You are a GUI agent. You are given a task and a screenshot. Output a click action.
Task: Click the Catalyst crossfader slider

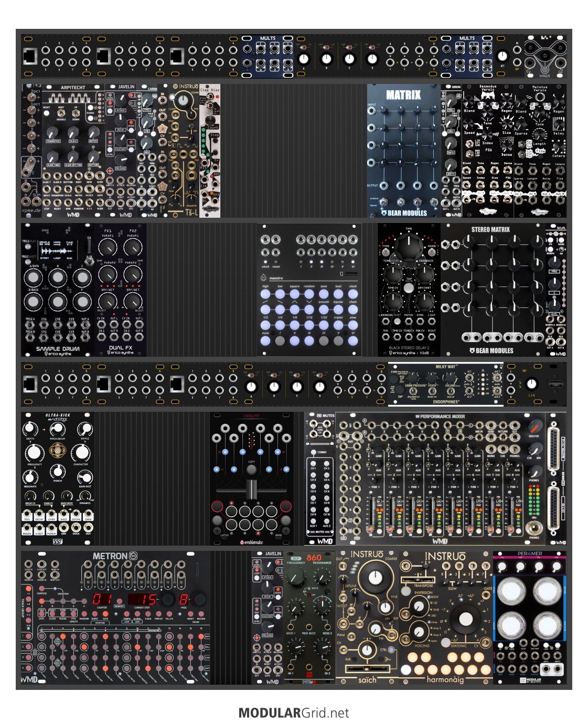251,489
